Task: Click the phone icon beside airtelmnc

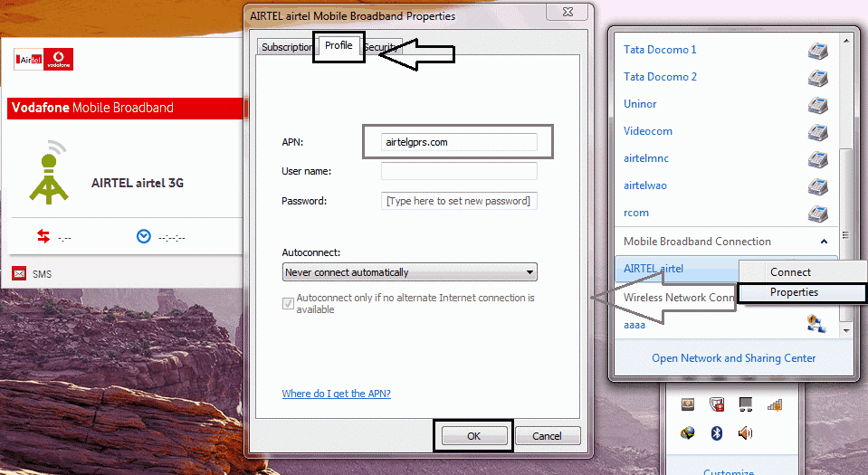Action: point(817,159)
